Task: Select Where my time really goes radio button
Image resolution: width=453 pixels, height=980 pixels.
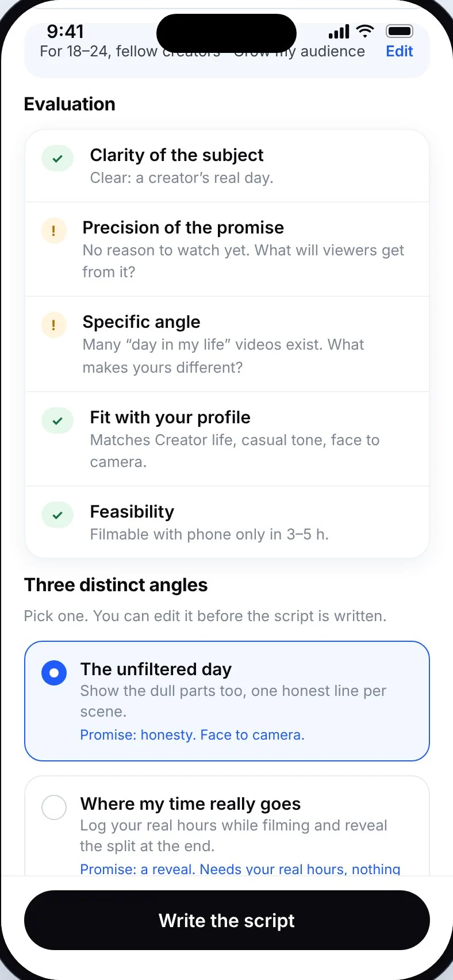Action: point(54,807)
